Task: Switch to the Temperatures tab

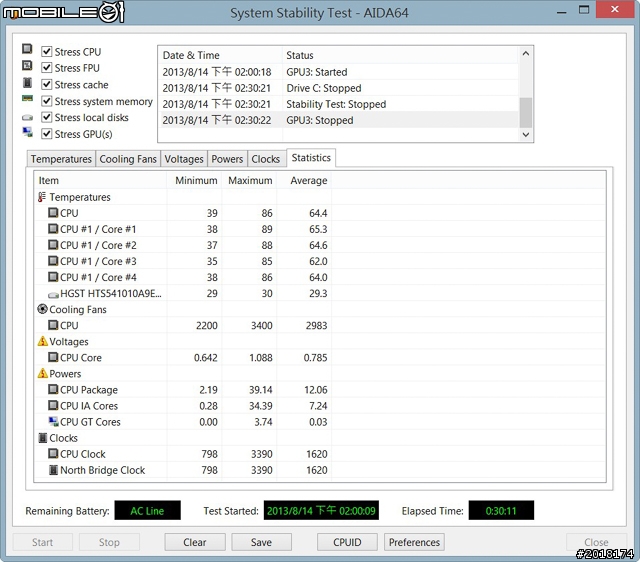Action: tap(61, 159)
